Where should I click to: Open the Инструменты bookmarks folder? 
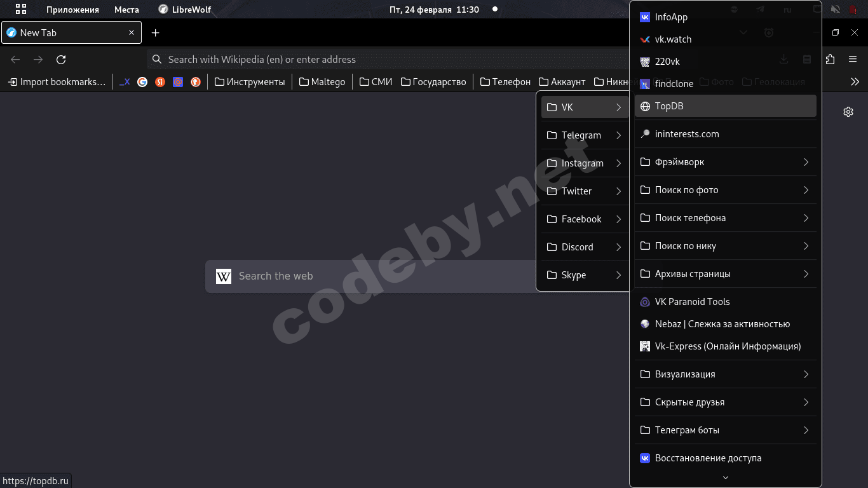tap(250, 82)
